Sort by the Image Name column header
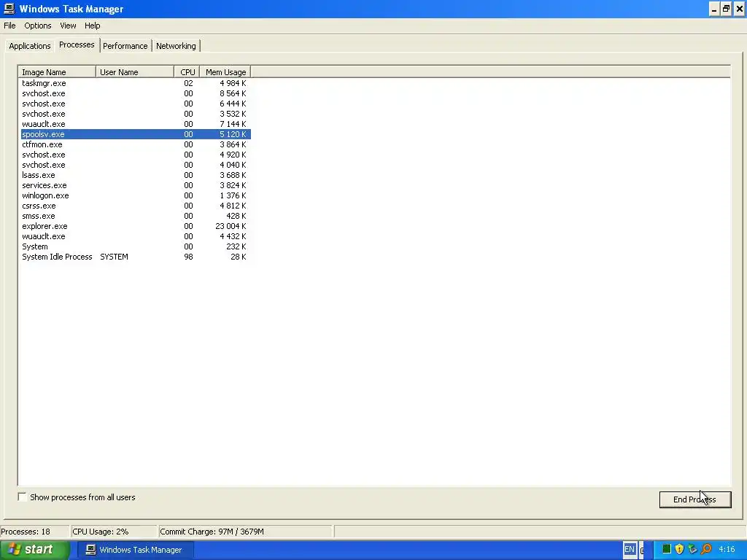Viewport: 747px width, 560px height. (x=57, y=72)
